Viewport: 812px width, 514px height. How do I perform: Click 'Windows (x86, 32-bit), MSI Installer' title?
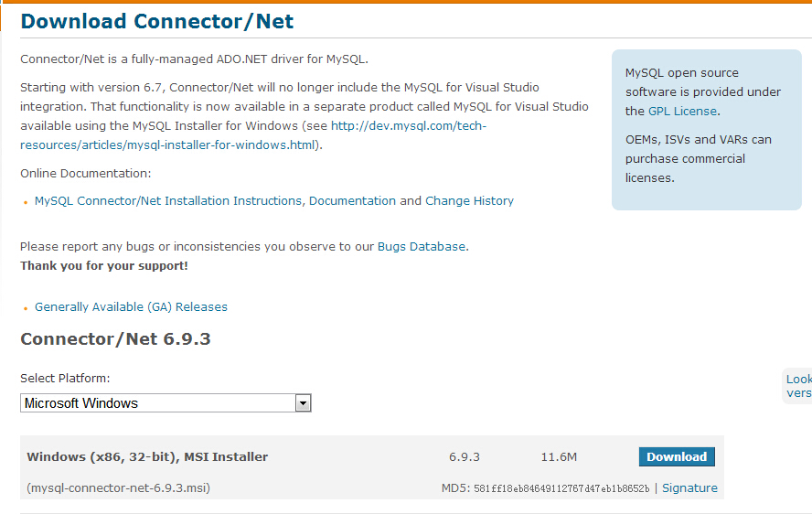click(x=147, y=456)
